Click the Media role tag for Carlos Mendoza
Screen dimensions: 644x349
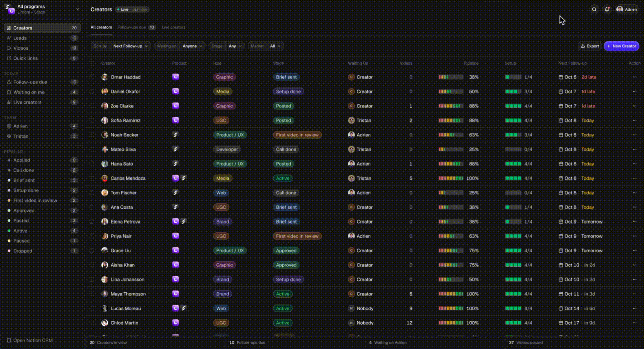point(223,178)
